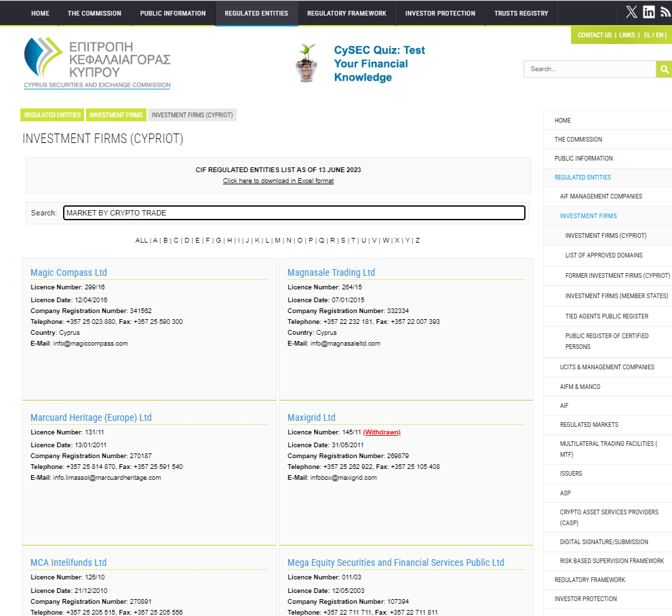Open TIED AGENTS PUBLIC REGISTER
This screenshot has width=672, height=616.
click(608, 316)
